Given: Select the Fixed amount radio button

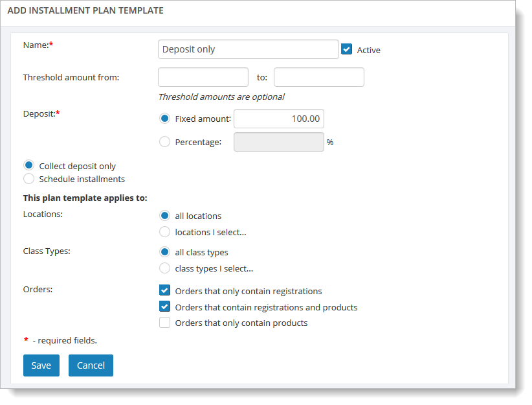Looking at the screenshot, I should [165, 119].
